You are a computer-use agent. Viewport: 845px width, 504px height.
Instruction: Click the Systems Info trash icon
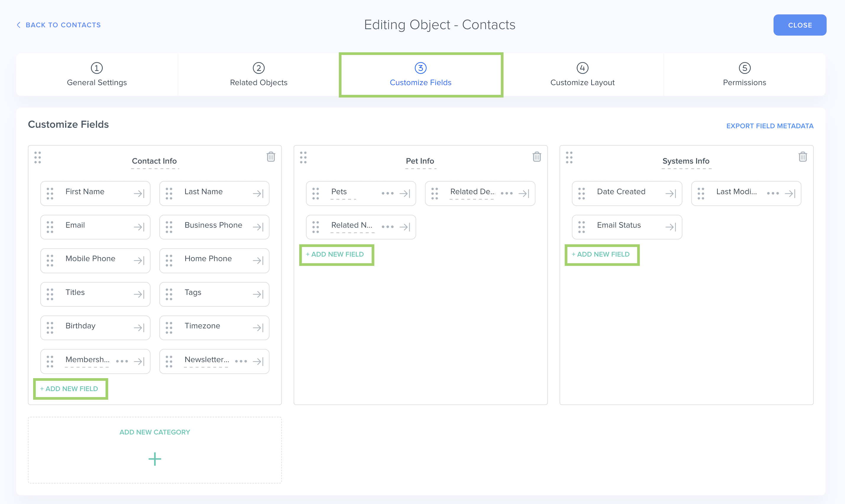802,157
